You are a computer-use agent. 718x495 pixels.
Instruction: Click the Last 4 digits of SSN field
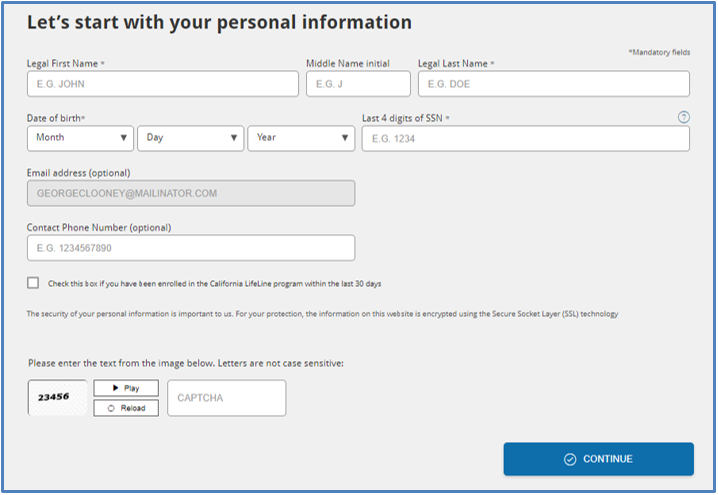coord(526,138)
